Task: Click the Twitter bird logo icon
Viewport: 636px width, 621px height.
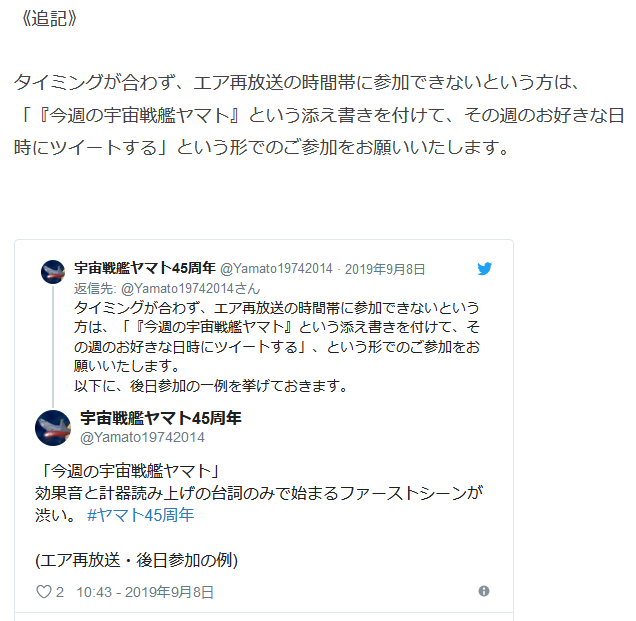Action: tap(484, 269)
